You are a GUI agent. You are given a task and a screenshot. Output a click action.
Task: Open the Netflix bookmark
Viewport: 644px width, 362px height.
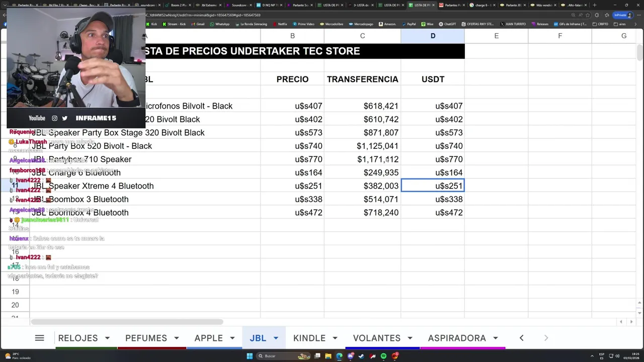pyautogui.click(x=280, y=24)
